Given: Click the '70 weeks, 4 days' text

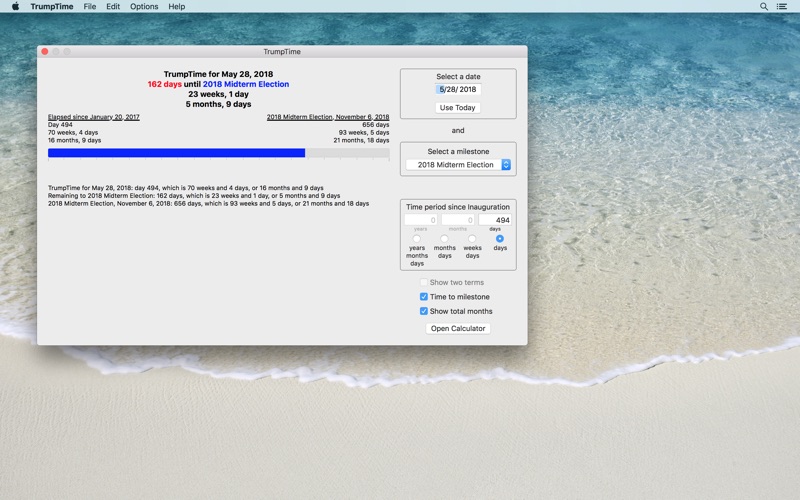Looking at the screenshot, I should point(73,132).
